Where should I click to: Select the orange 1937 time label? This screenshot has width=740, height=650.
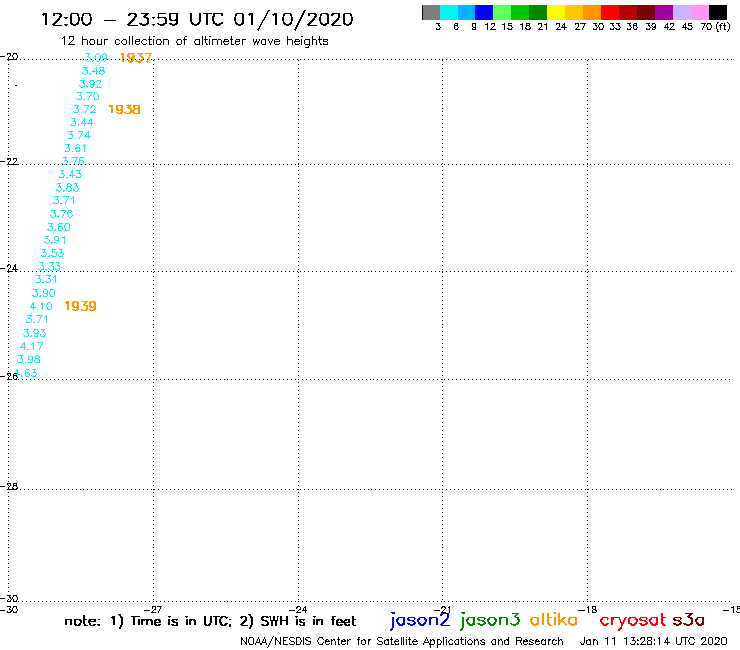136,58
